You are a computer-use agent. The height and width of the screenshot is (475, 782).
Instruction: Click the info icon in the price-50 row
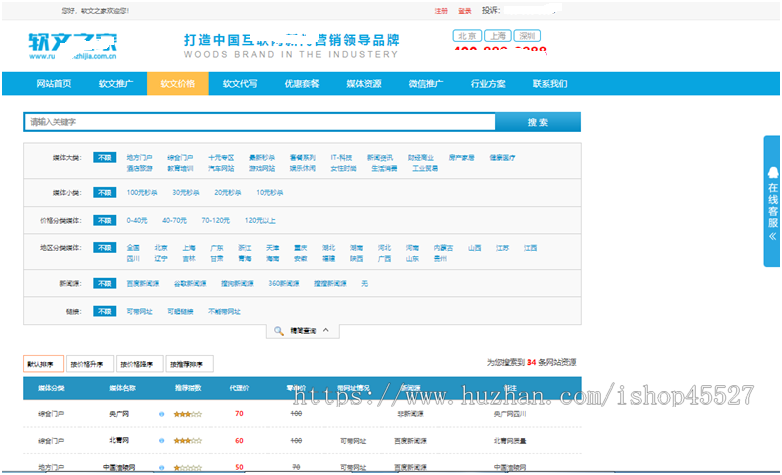pyautogui.click(x=161, y=468)
